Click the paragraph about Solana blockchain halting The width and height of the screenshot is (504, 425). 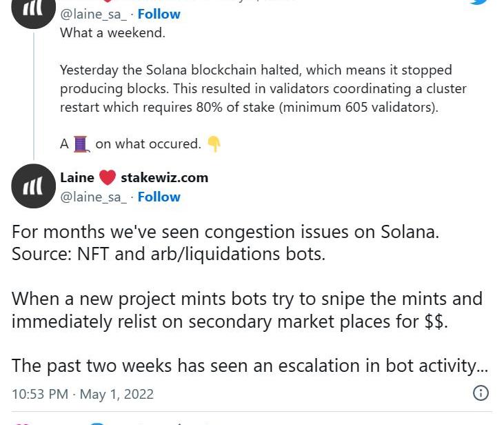[262, 88]
